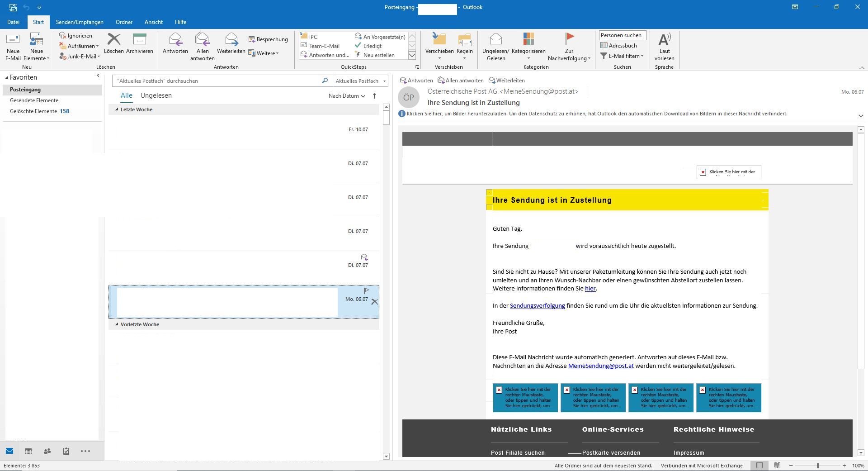Open the Regeln rules menu
Screen dimensions: 868x471
point(465,47)
